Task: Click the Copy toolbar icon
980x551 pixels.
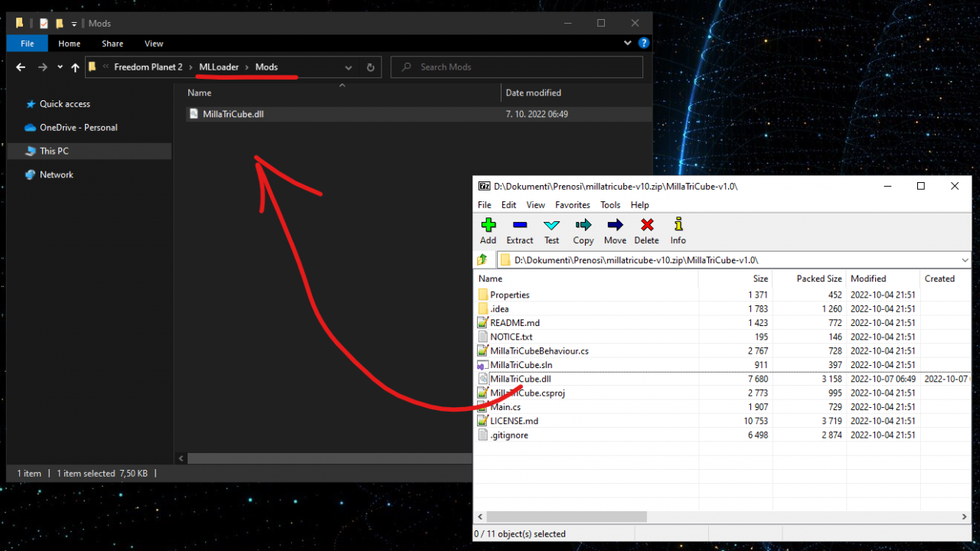Action: click(583, 230)
